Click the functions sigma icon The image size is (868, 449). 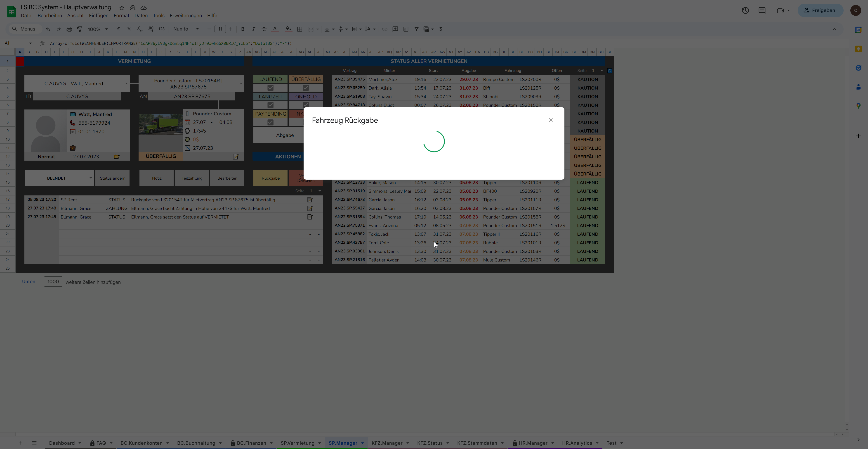coord(441,29)
